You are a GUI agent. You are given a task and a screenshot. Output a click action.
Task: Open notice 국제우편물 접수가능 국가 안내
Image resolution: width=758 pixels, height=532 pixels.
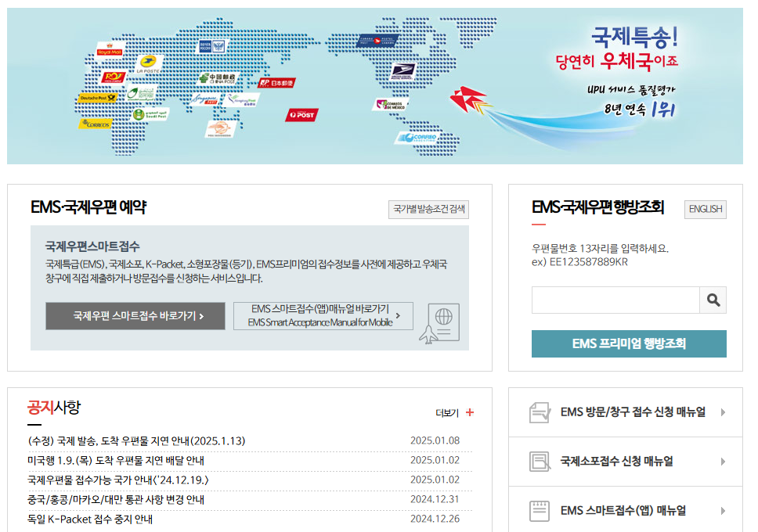pos(118,480)
